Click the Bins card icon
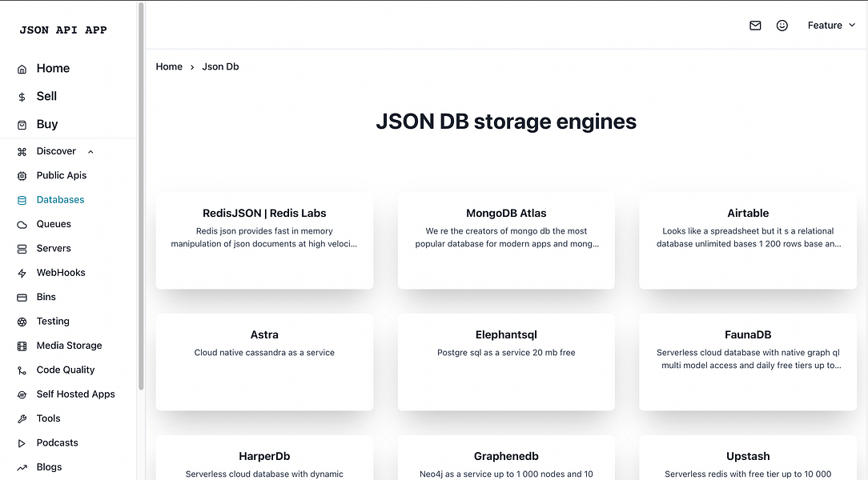The height and width of the screenshot is (480, 868). point(22,298)
